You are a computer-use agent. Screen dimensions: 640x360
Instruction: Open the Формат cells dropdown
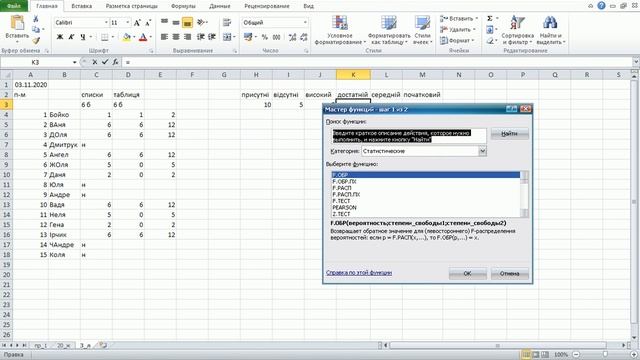[457, 40]
